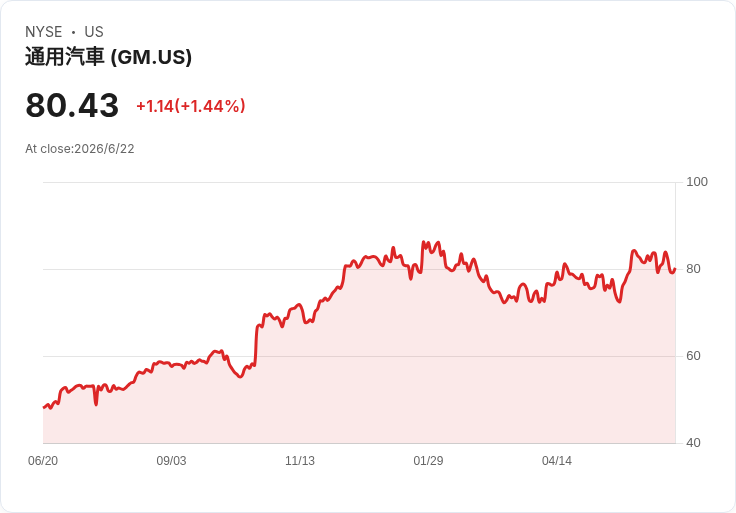Viewport: 736px width, 513px height.
Task: Click the 04/14 x-axis date label
Action: [x=557, y=461]
